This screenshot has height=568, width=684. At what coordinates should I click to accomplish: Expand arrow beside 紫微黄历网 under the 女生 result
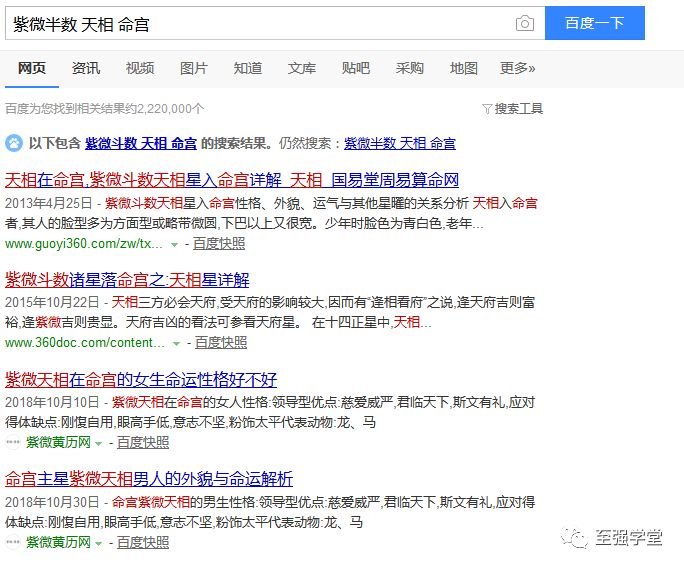pyautogui.click(x=99, y=444)
